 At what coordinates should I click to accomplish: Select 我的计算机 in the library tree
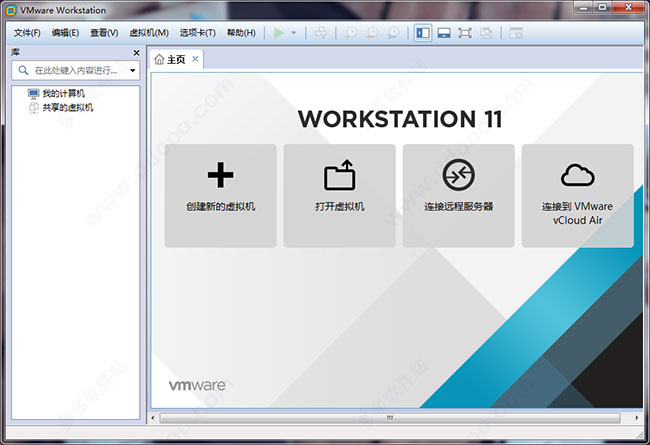click(x=62, y=93)
